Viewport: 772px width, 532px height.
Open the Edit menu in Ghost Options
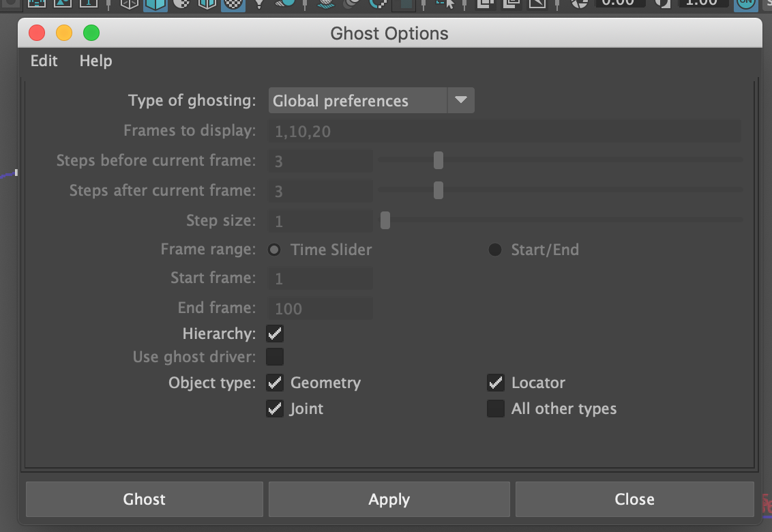coord(43,61)
